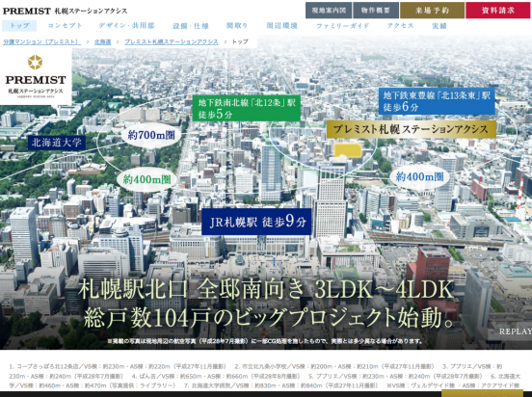Click the blue 地下鉄東豊線「北13条東」駅 label
Viewport: 532px width, 397px height.
coord(437,101)
